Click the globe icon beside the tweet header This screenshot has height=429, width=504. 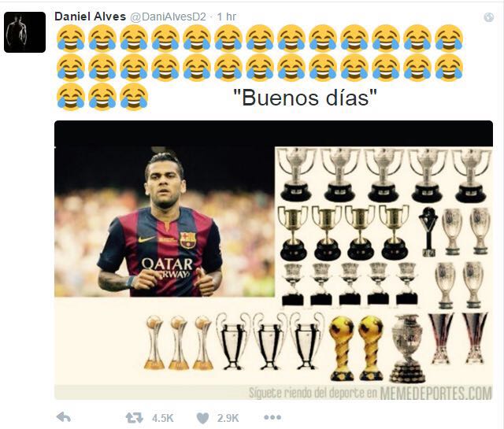pos(489,17)
